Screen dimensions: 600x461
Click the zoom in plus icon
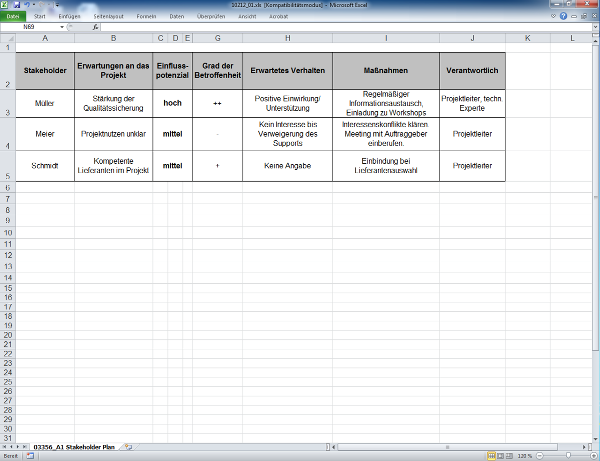point(591,456)
